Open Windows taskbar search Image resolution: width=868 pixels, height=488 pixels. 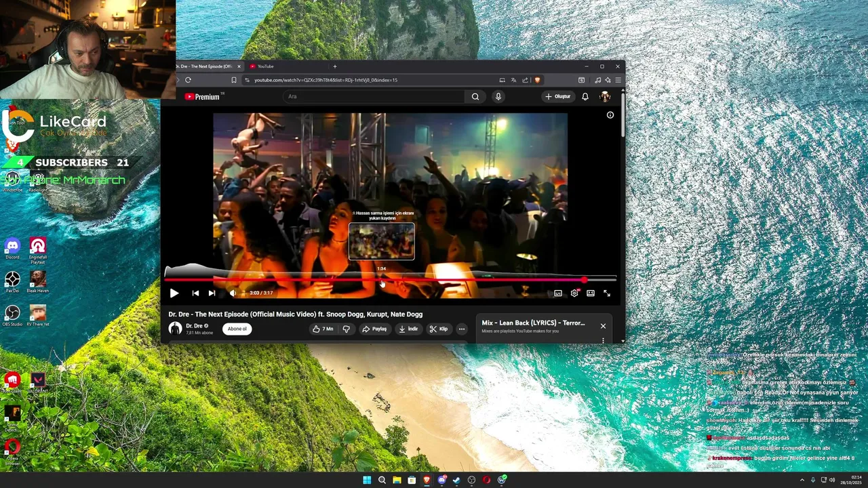coord(382,480)
